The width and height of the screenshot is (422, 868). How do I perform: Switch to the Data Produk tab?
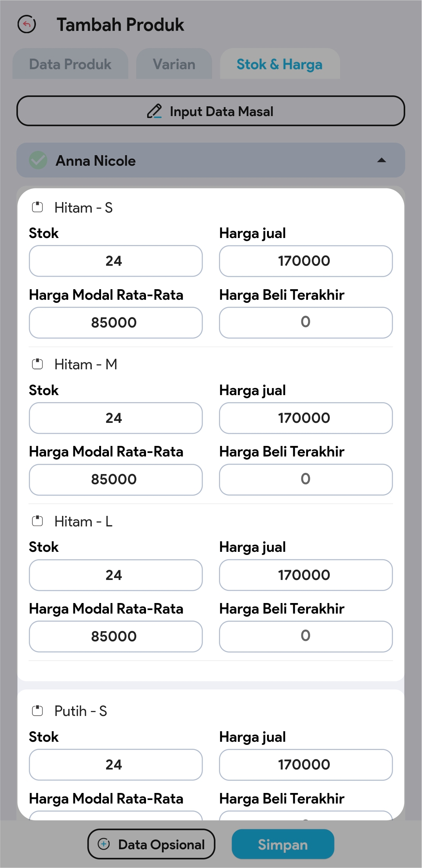[x=70, y=64]
